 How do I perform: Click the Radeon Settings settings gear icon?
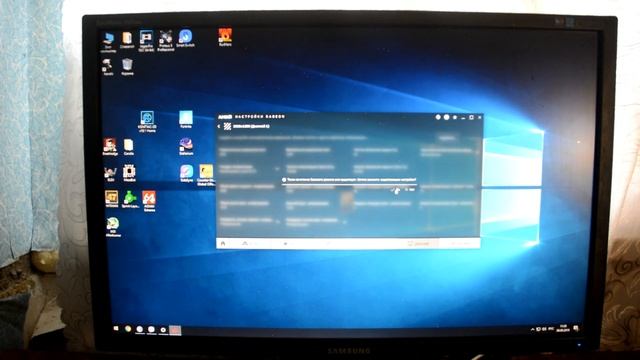(455, 117)
